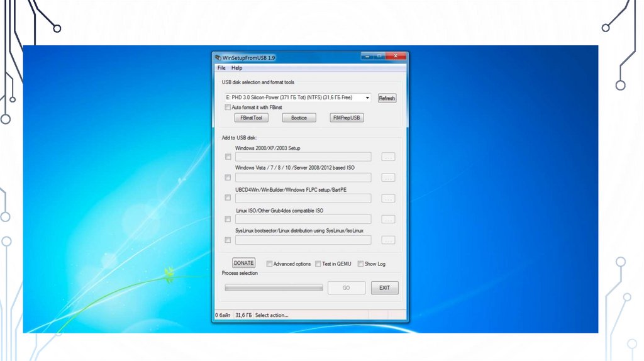644x361 pixels.
Task: Maximize the WinSetupFromUSB window
Action: click(x=379, y=56)
